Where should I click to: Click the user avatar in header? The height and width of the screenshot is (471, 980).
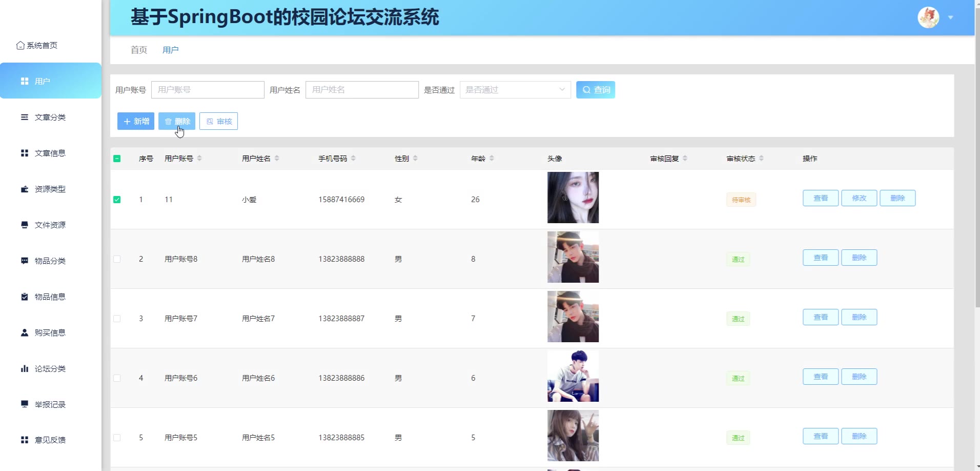tap(928, 17)
